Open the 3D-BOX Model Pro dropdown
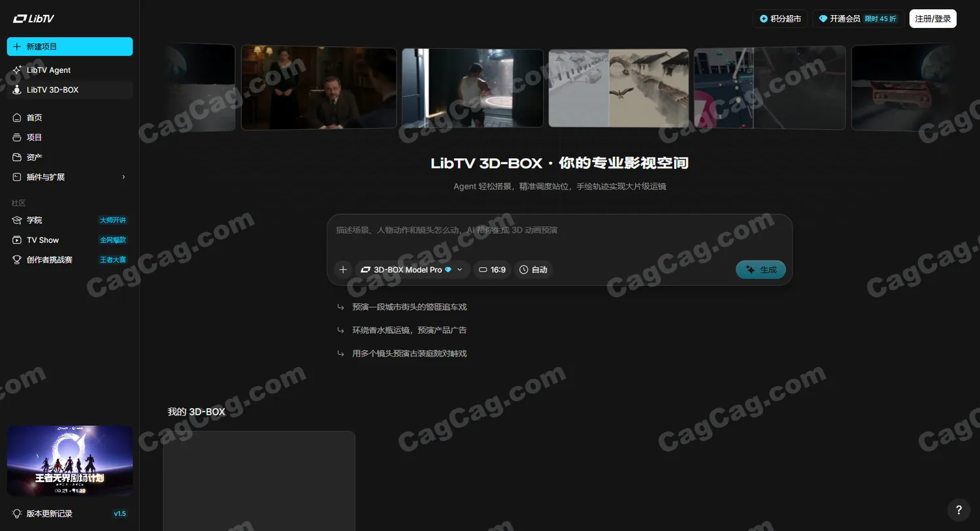 412,270
